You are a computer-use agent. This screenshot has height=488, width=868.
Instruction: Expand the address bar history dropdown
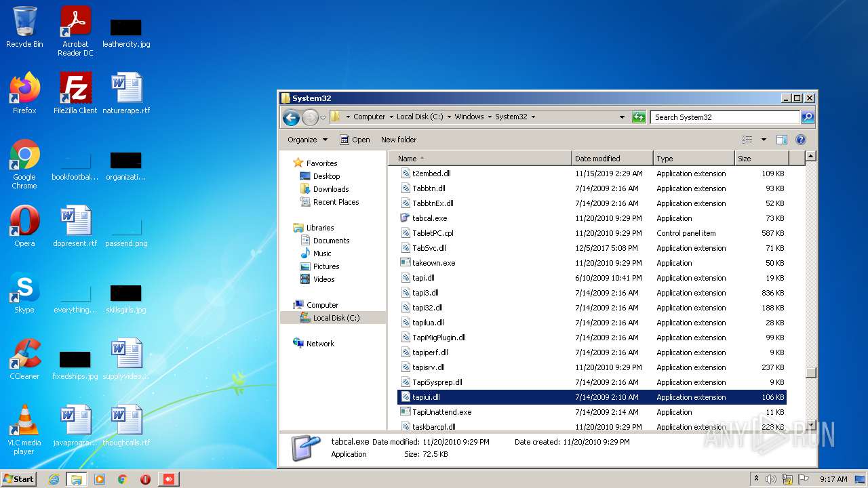point(622,117)
